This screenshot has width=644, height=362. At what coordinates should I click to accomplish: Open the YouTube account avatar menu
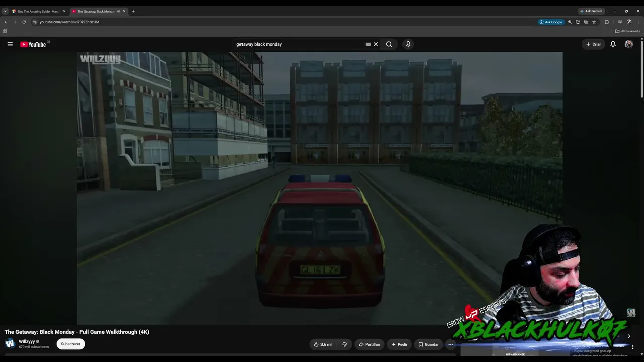point(629,44)
